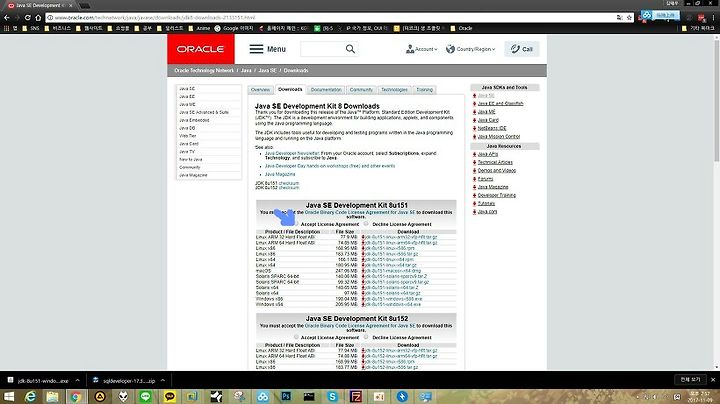Switch to the Training tab
720x404 pixels.
[x=425, y=90]
